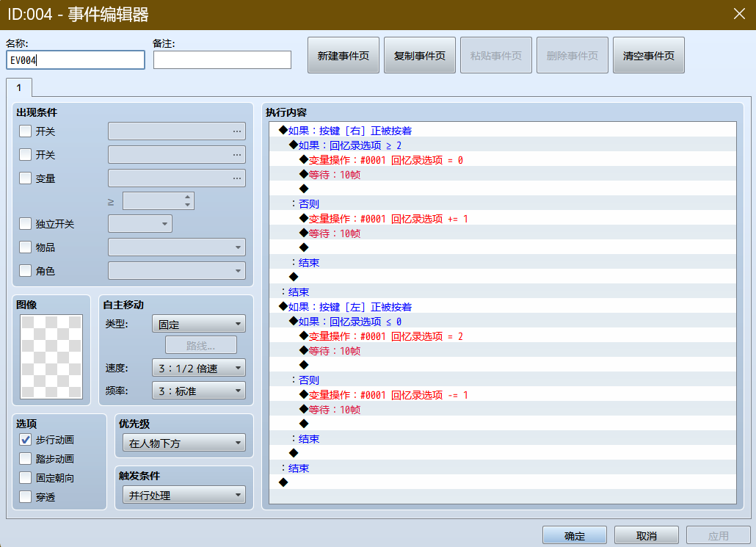Select the command 如果：按键 [左] 正被按着
This screenshot has height=547, width=756.
pyautogui.click(x=502, y=307)
